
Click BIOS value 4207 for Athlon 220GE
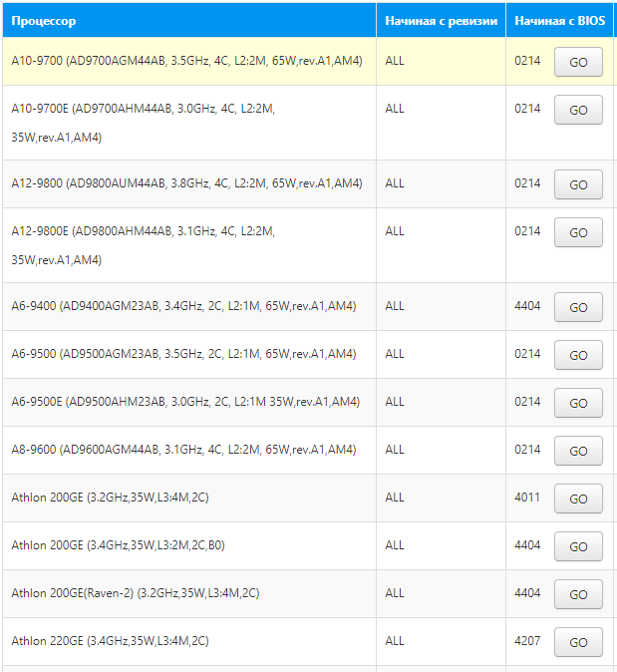(x=527, y=641)
